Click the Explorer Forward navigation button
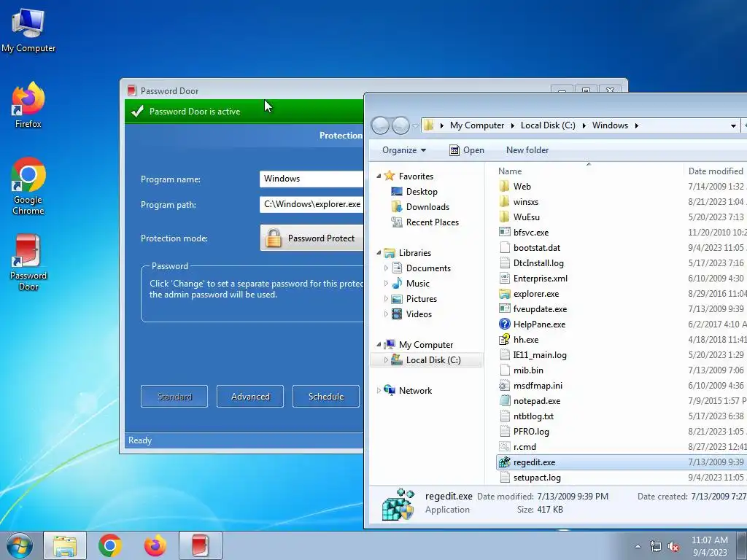 click(x=400, y=125)
